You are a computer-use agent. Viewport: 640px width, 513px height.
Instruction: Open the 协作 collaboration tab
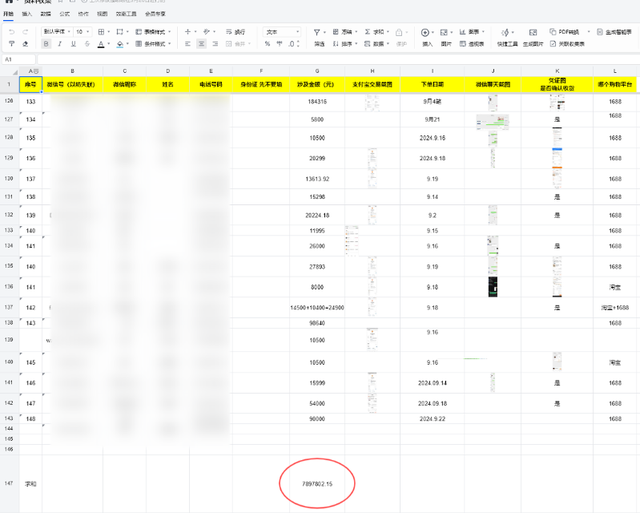coord(83,14)
